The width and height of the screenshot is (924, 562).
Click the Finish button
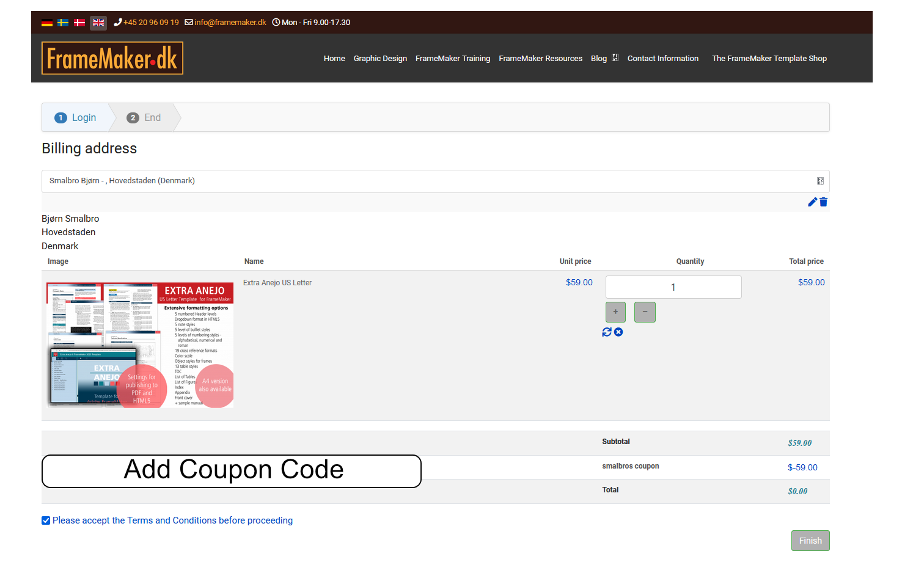point(810,541)
